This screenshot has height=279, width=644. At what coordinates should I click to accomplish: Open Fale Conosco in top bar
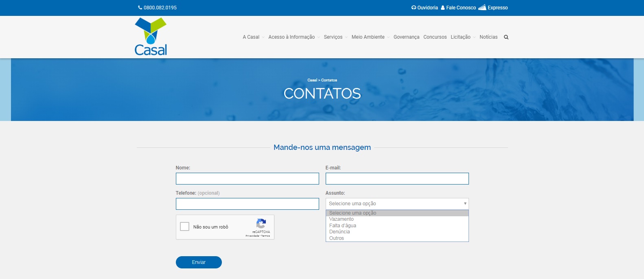pyautogui.click(x=458, y=8)
